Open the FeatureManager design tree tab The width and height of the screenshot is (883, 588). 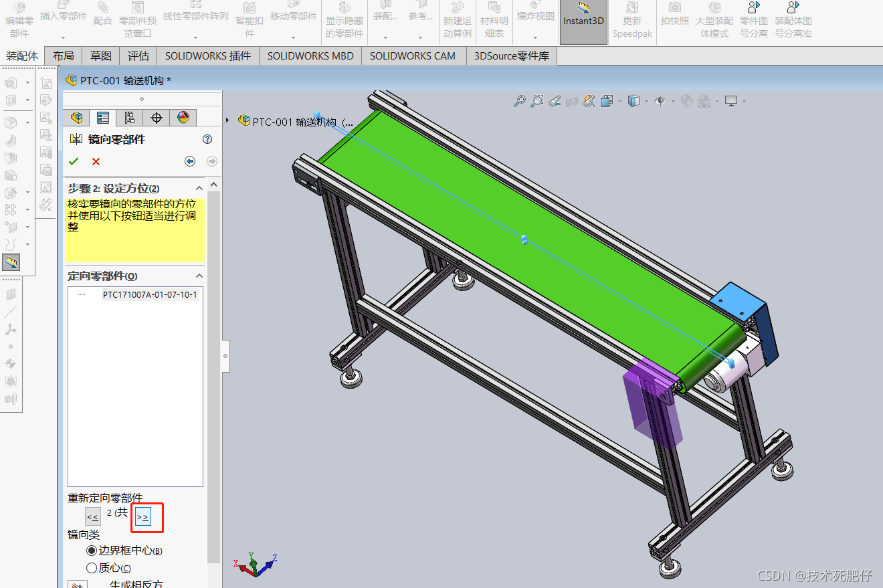[x=76, y=118]
